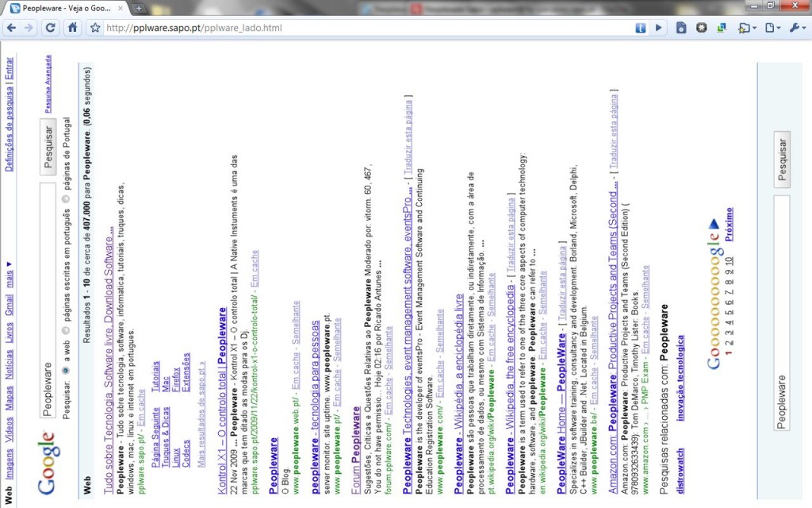This screenshot has height=508, width=812.
Task: Open 'PeopleWare Home — PeopleWare' result
Action: pos(561,413)
